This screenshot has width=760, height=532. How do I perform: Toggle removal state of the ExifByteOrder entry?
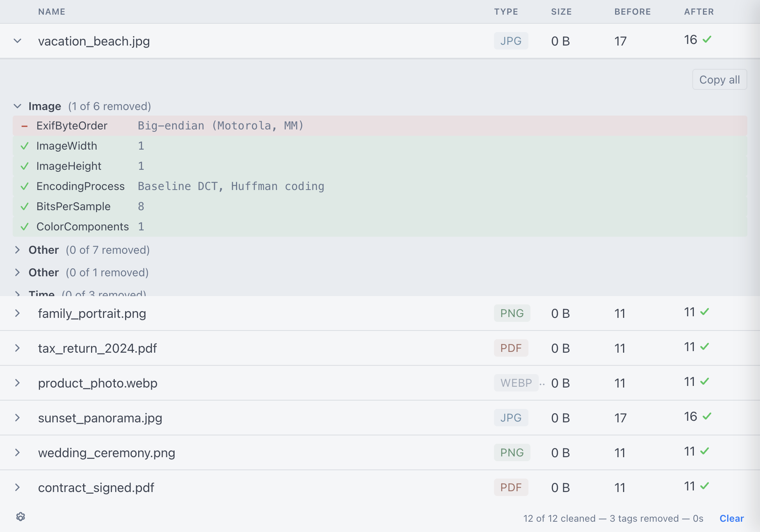click(x=24, y=125)
